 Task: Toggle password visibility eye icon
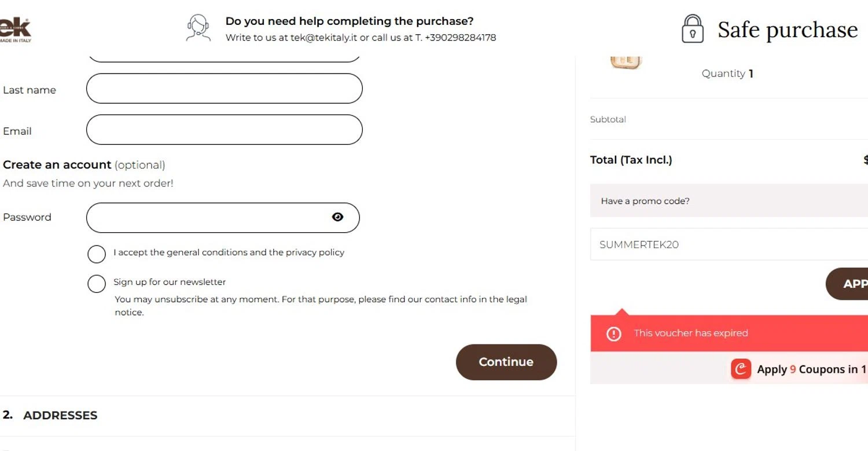(338, 217)
